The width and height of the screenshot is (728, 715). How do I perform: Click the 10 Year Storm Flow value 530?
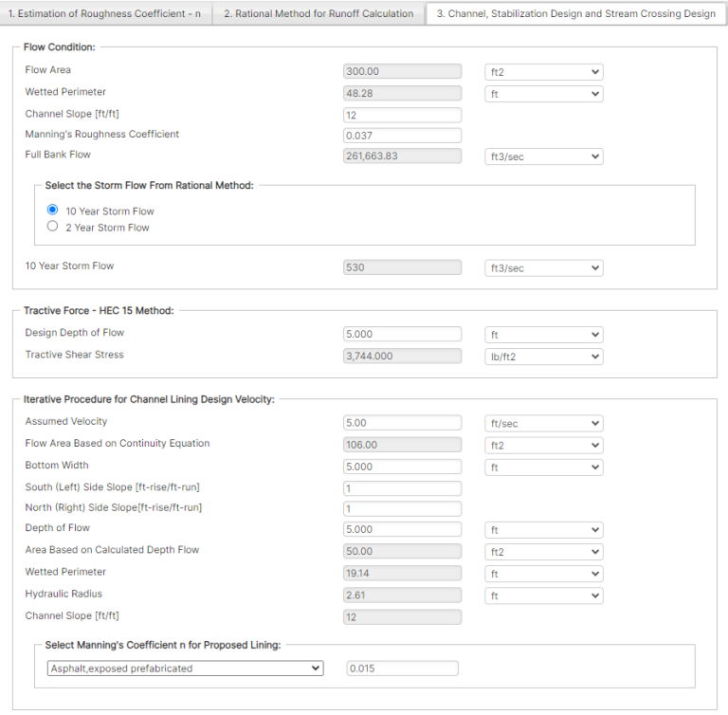coord(403,267)
